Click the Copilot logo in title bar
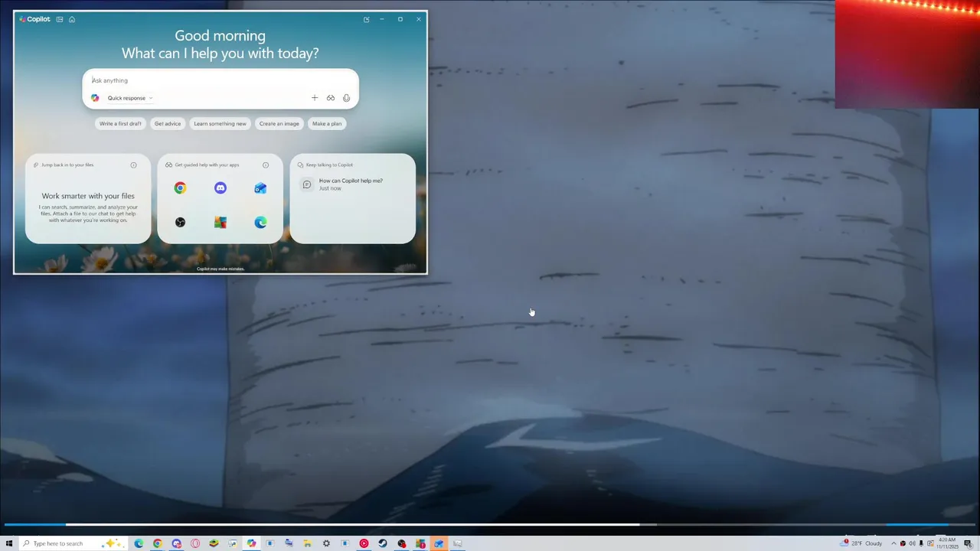This screenshot has height=551, width=980. (x=34, y=19)
